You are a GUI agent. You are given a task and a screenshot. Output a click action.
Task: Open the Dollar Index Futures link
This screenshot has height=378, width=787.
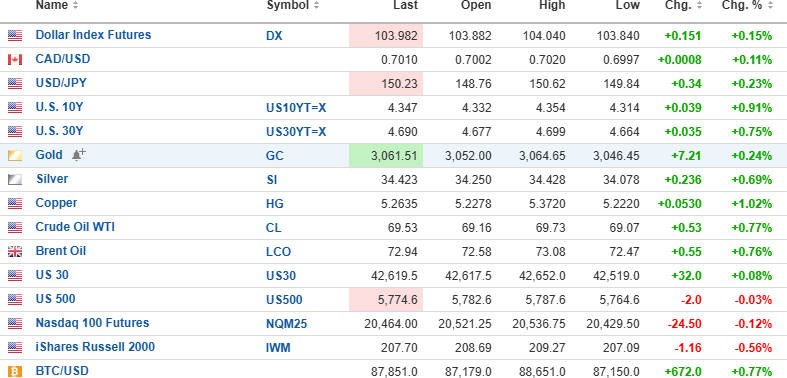pyautogui.click(x=93, y=35)
